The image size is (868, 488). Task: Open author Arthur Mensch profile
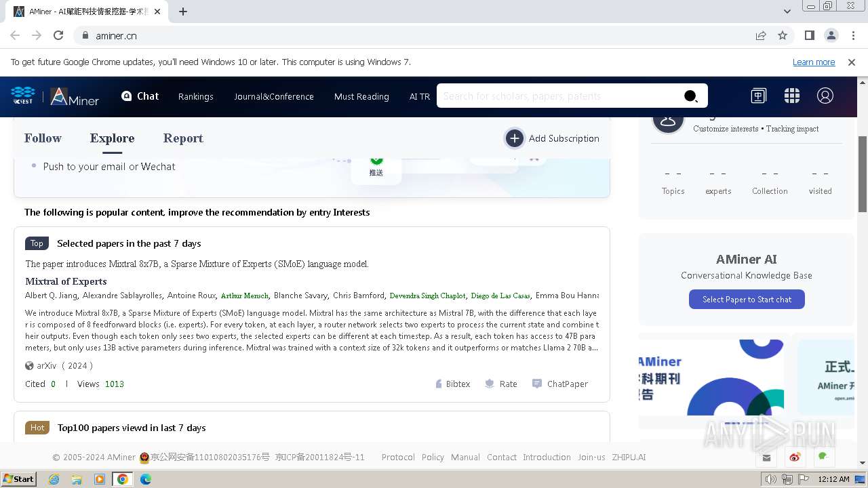244,296
